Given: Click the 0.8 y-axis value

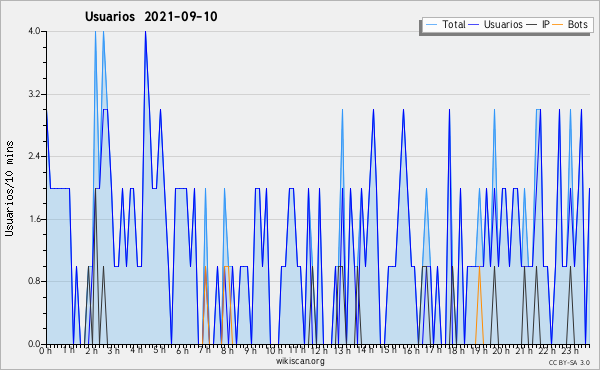Looking at the screenshot, I should 34,282.
